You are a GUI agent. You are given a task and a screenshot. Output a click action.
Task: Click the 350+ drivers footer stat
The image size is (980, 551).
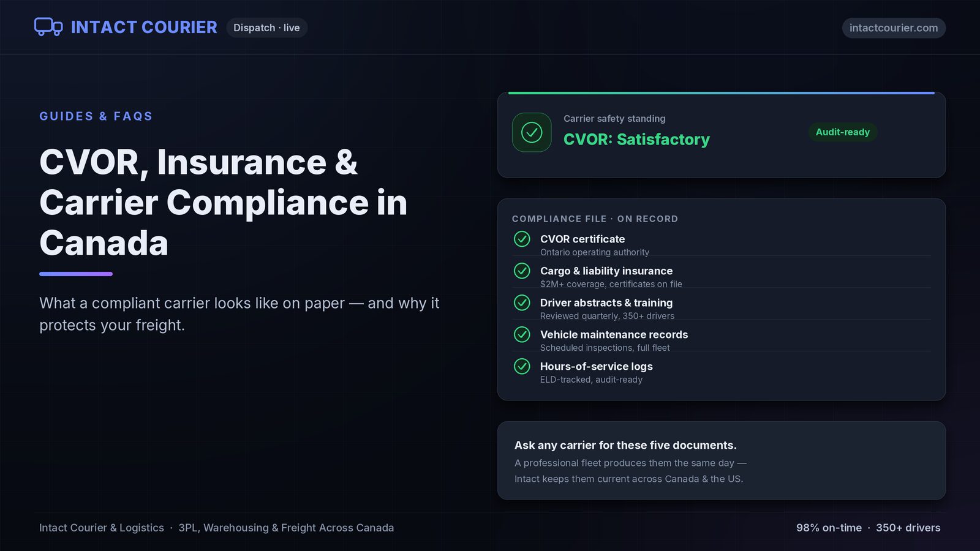(x=908, y=528)
